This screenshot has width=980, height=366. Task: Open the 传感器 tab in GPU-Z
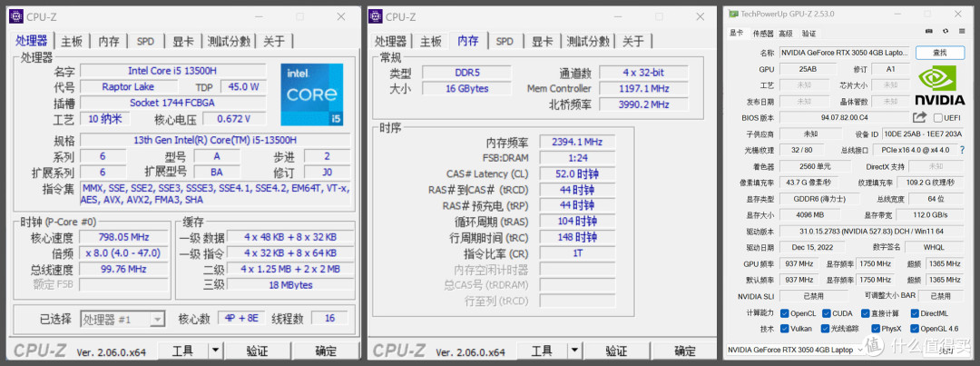[763, 34]
